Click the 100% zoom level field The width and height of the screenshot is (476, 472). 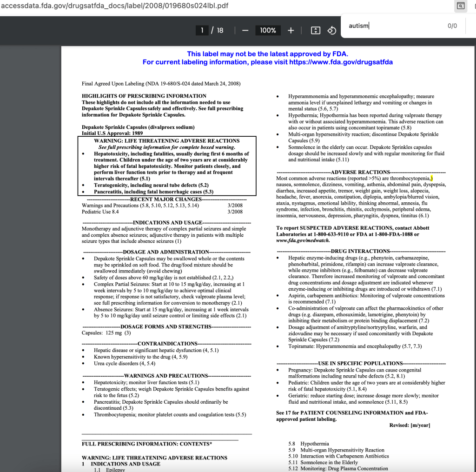(268, 30)
